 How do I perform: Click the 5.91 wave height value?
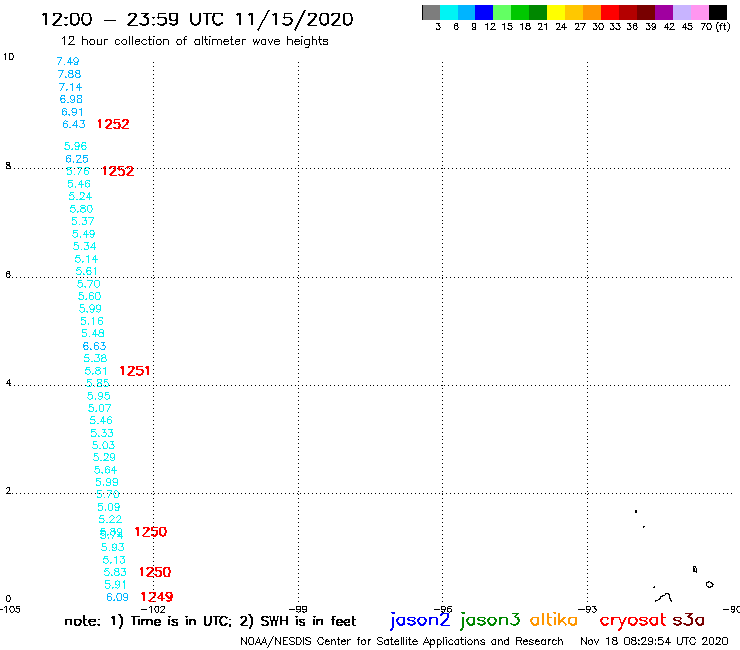pos(116,585)
